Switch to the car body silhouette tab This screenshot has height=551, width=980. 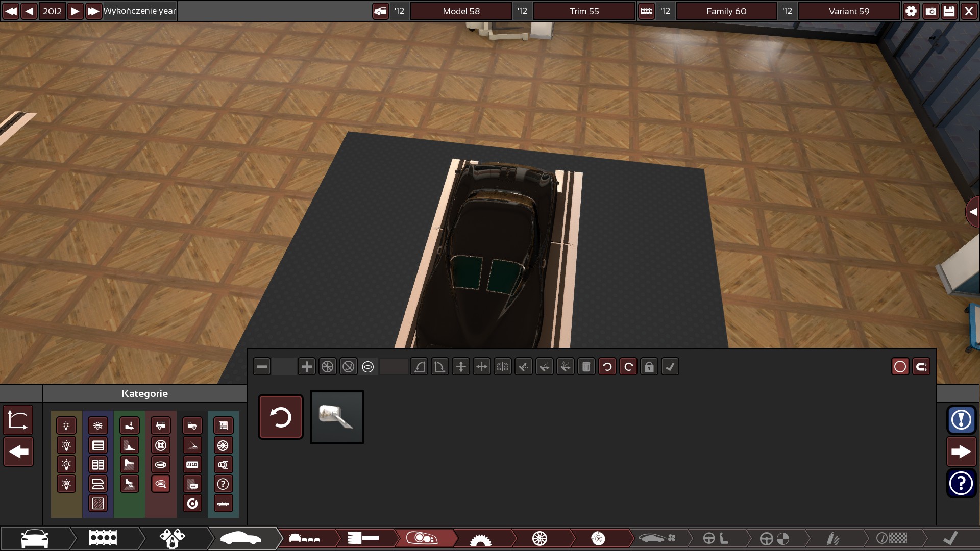(x=241, y=538)
